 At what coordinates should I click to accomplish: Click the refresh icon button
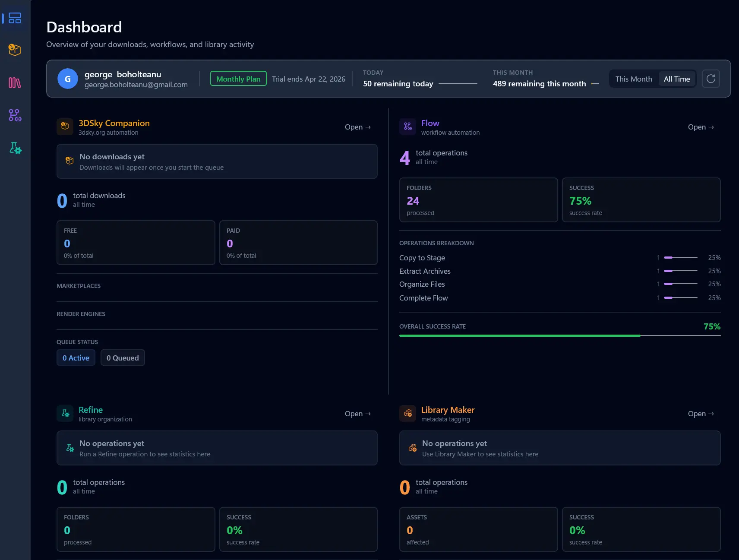(x=711, y=79)
